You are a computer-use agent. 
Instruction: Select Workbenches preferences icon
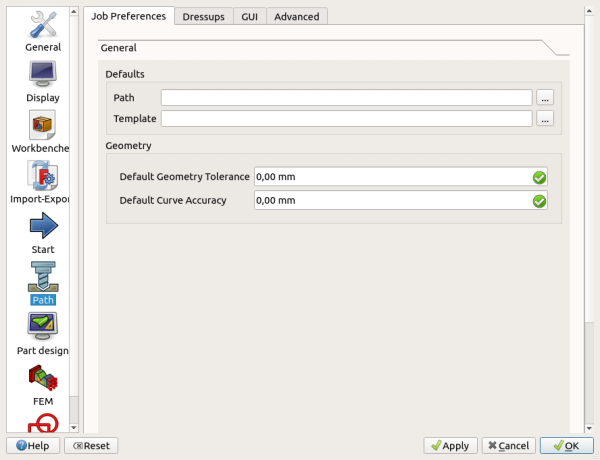coord(40,132)
